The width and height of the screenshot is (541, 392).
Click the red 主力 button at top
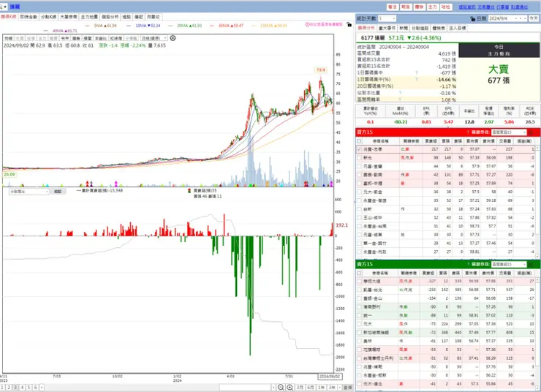click(x=432, y=7)
